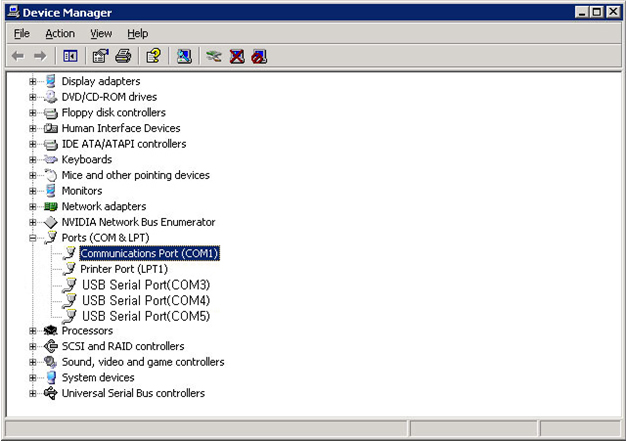Expand the Universal Serial Bus controllers node
Image resolution: width=626 pixels, height=441 pixels.
(x=33, y=394)
